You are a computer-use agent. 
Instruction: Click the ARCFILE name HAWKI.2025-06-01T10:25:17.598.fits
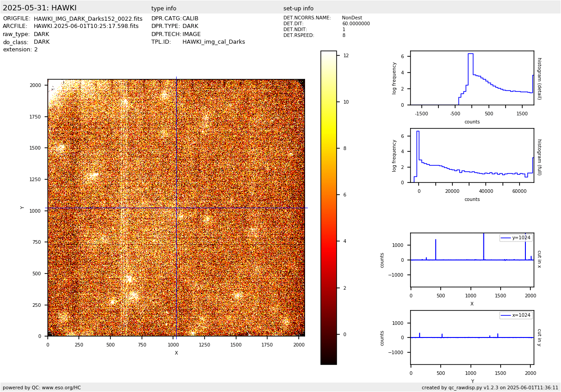coord(86,27)
